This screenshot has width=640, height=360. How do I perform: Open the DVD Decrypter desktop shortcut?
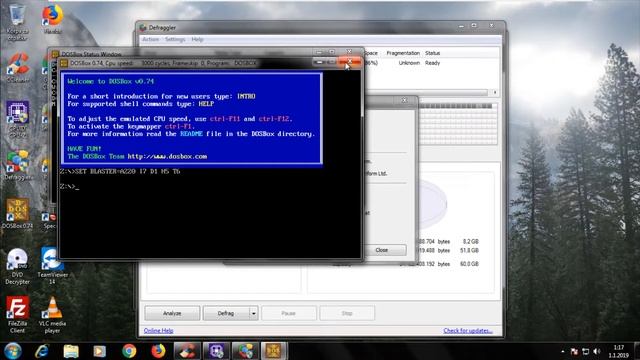17,266
